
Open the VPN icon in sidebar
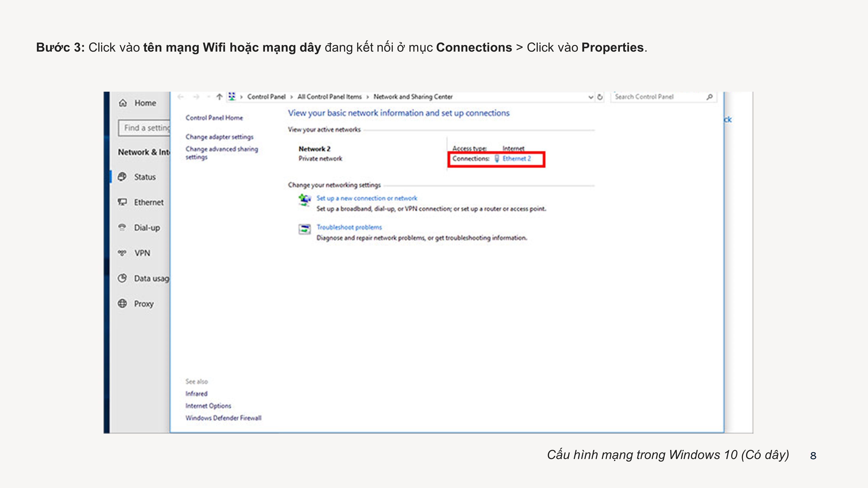point(122,253)
